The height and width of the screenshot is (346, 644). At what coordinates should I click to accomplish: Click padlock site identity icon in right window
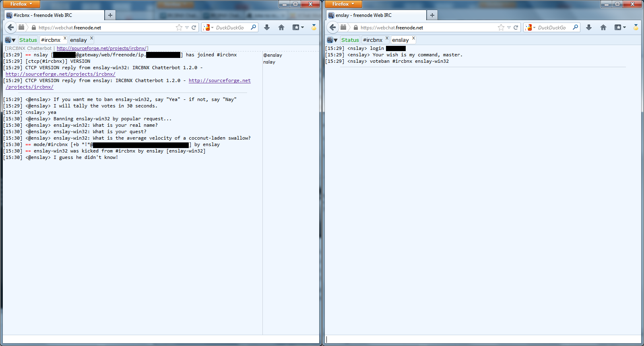tap(356, 28)
